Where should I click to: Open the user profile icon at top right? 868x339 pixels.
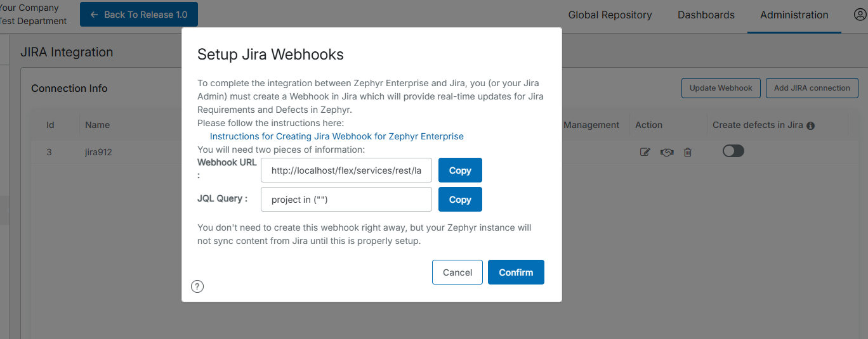[860, 15]
